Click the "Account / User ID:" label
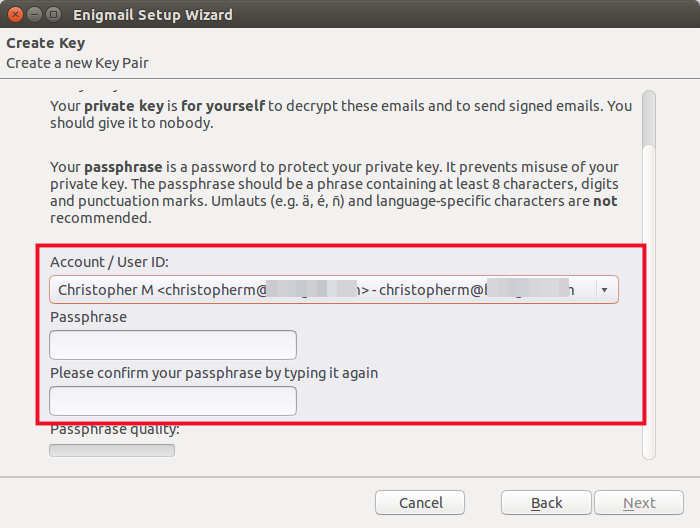The image size is (700, 528). (x=110, y=262)
